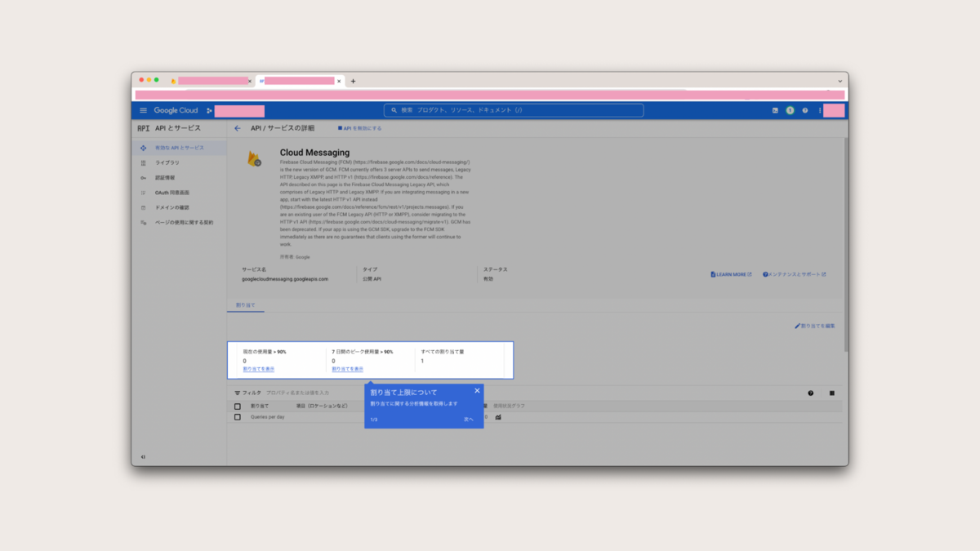This screenshot has height=551, width=980.
Task: Open 'メンテナンスとサポート' link
Action: click(794, 274)
